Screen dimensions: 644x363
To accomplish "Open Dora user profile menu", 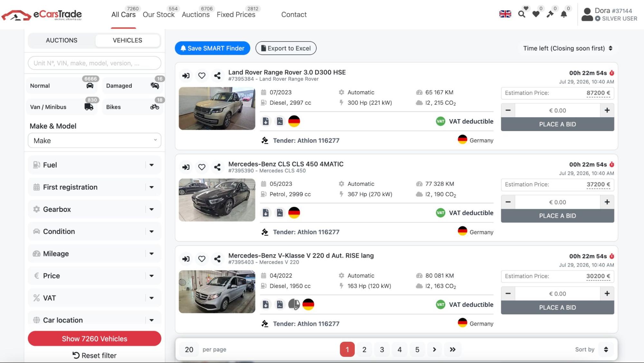I will [609, 14].
